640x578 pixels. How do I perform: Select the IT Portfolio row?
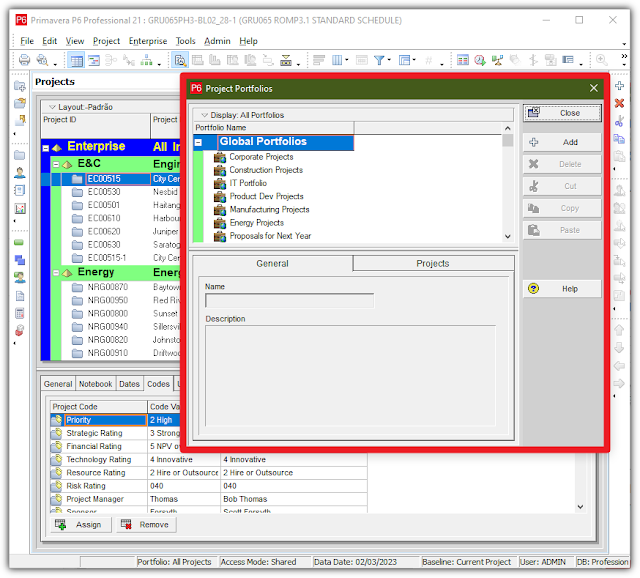248,183
